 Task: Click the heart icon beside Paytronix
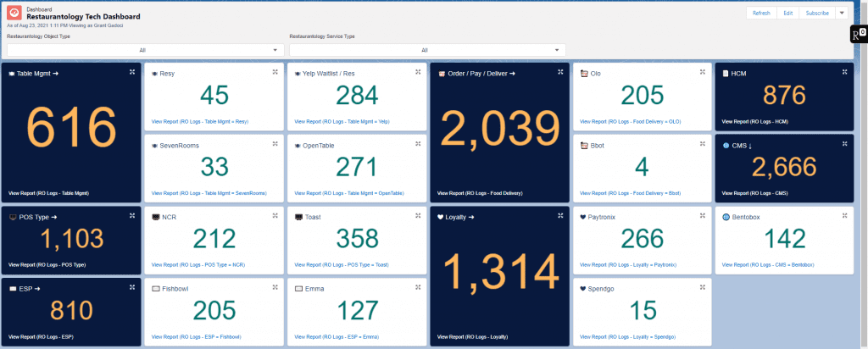point(582,218)
